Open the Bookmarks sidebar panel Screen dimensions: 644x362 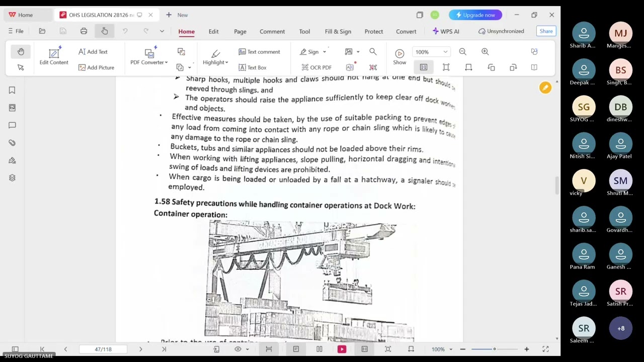coord(12,90)
